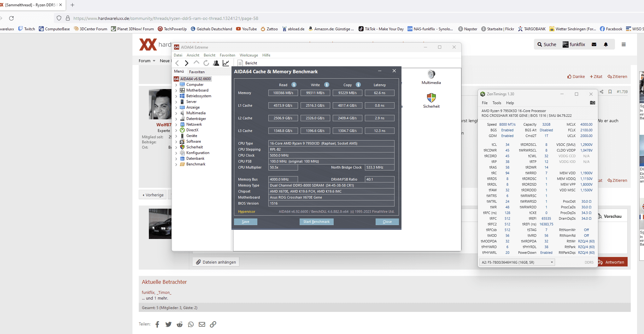
Task: Share thread on Reddit icon
Action: (180, 324)
